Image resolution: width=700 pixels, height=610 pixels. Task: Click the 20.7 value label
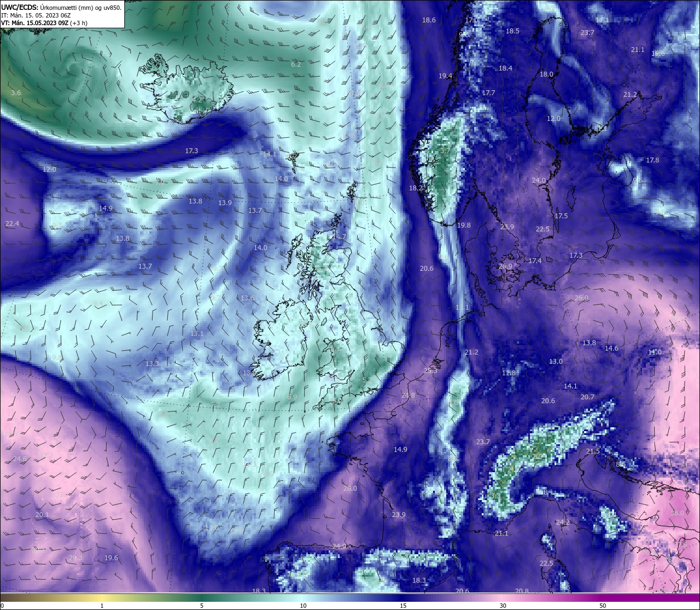(x=587, y=397)
